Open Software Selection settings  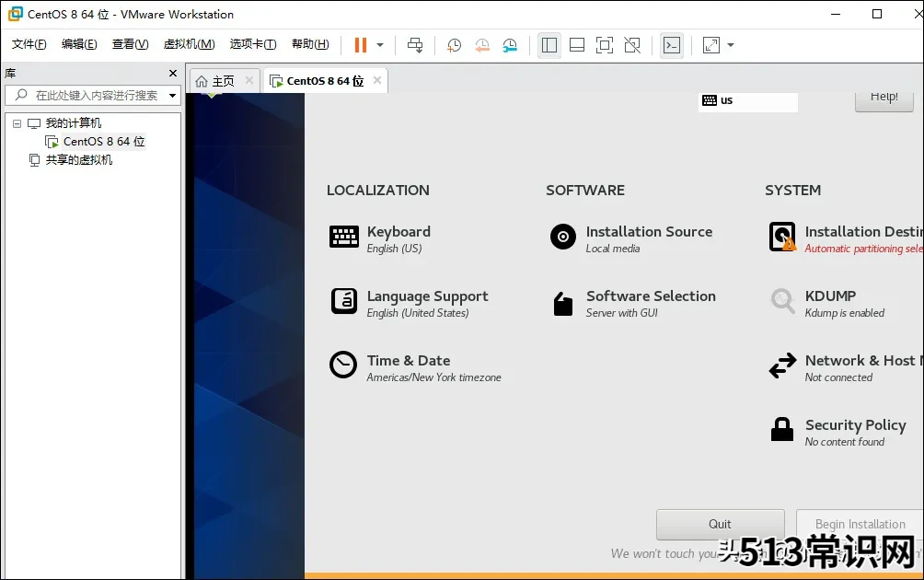pos(633,303)
